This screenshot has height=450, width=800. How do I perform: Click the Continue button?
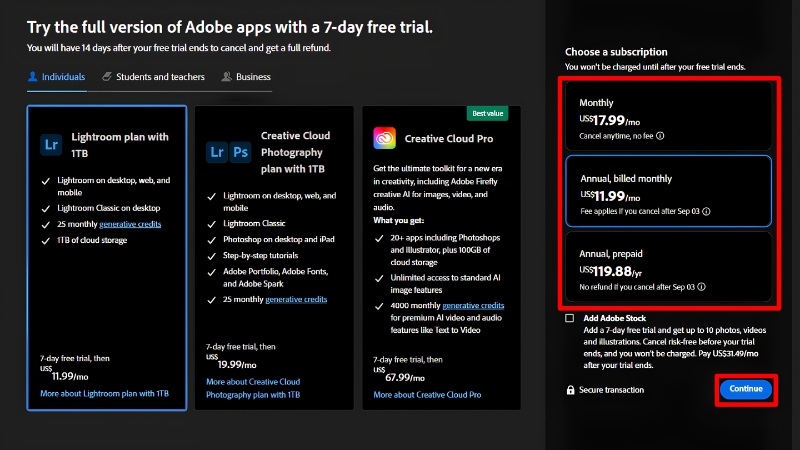pyautogui.click(x=745, y=389)
